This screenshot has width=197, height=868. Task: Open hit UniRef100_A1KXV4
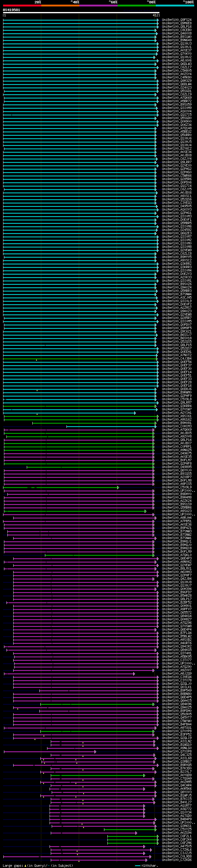pyautogui.click(x=177, y=111)
